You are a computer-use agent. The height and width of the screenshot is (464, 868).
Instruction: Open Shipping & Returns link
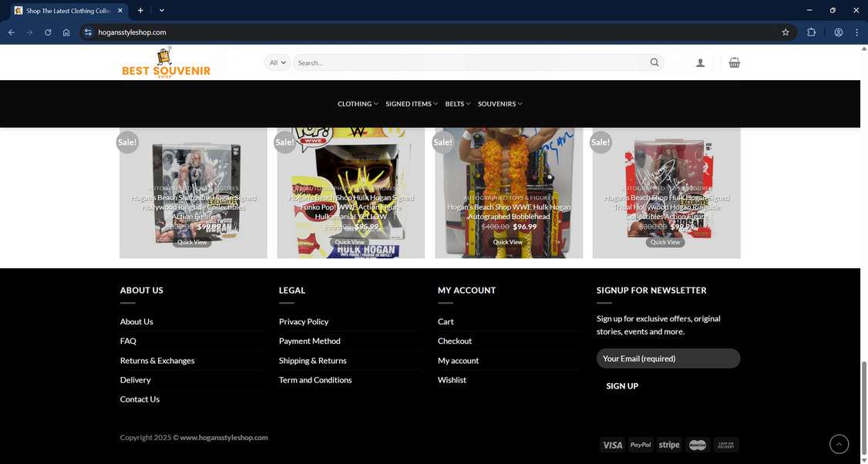point(313,360)
